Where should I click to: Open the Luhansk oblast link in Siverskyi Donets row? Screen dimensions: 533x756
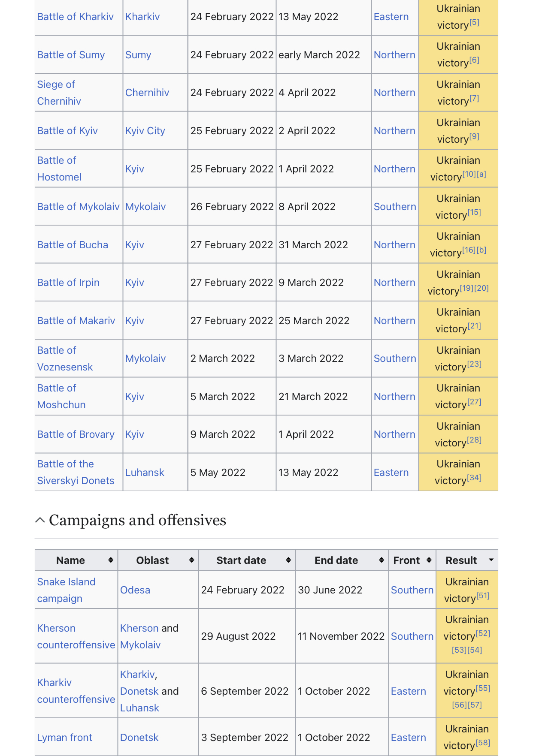[145, 473]
